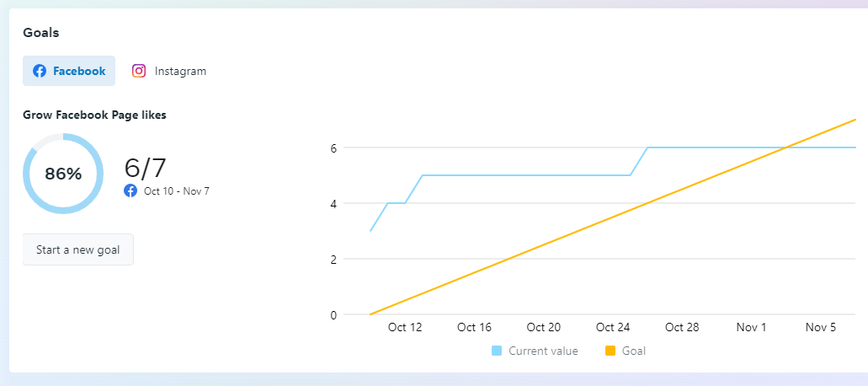The height and width of the screenshot is (386, 868).
Task: Switch to the Facebook tab label
Action: [79, 71]
